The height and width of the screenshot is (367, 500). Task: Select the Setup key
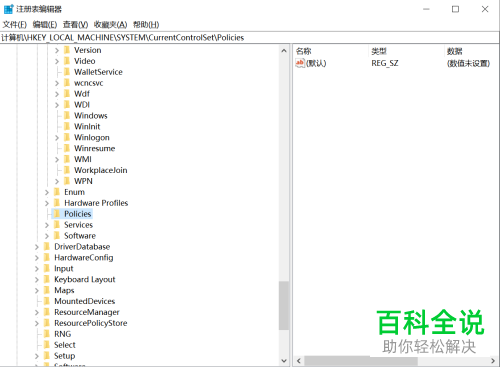click(x=65, y=356)
